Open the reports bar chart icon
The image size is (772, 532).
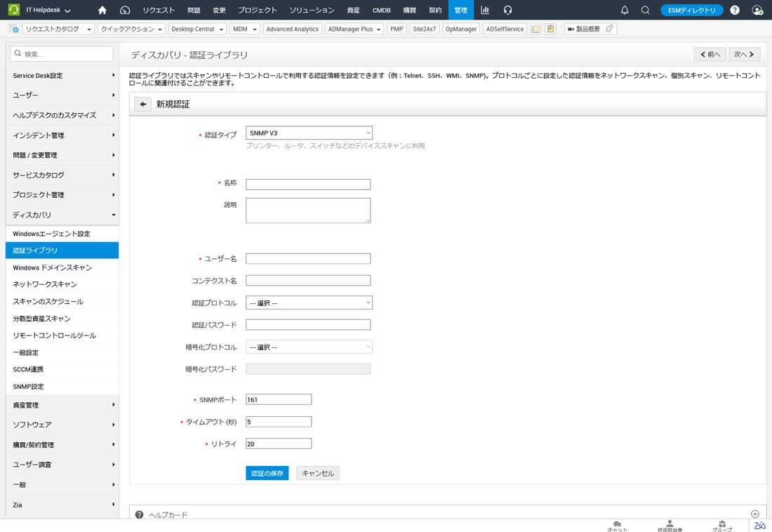[x=485, y=10]
